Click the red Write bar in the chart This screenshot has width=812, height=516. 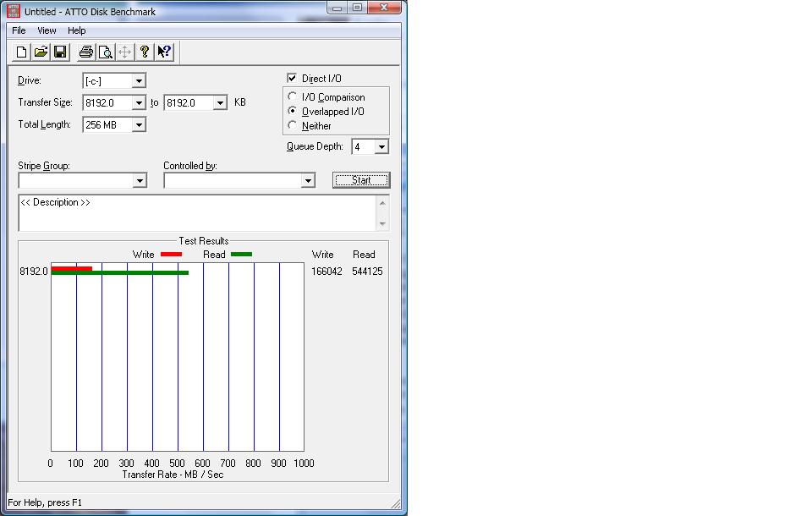(x=72, y=268)
